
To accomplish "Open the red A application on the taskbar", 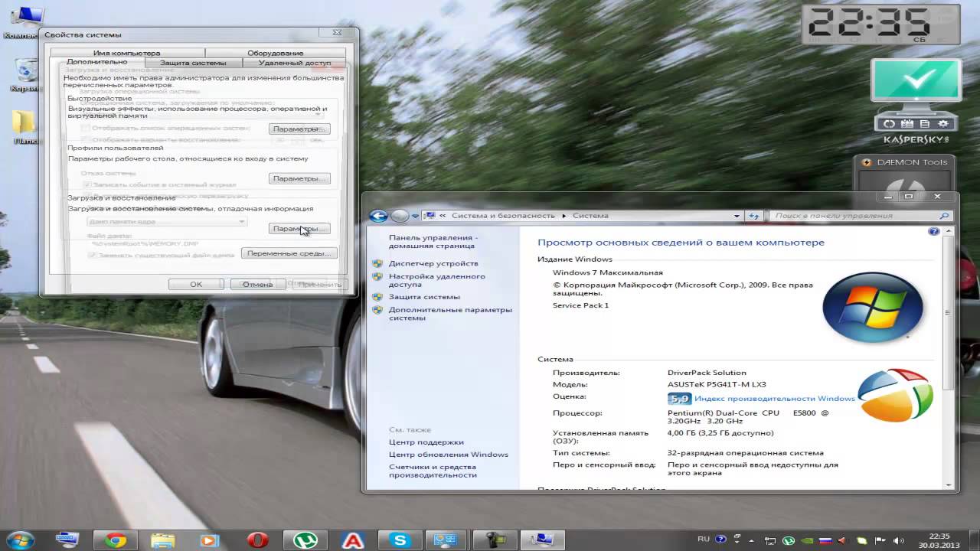I will coord(353,540).
